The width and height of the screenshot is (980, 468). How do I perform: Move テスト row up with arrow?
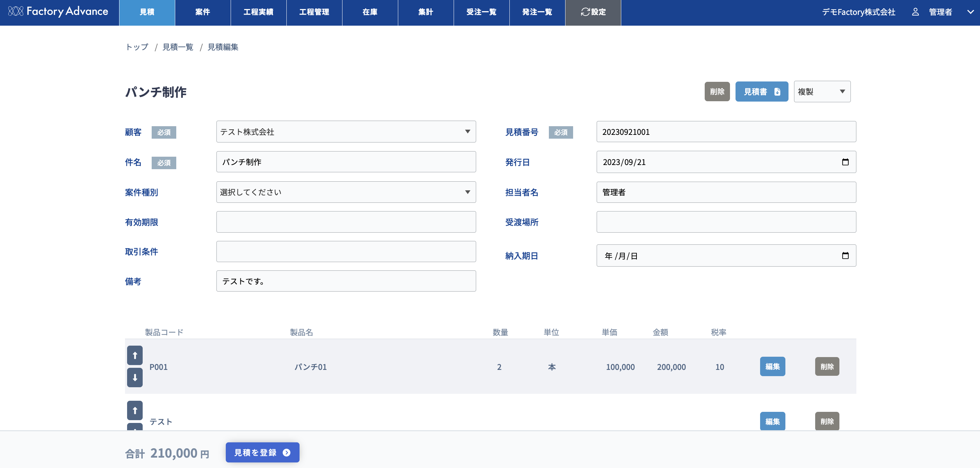click(135, 410)
